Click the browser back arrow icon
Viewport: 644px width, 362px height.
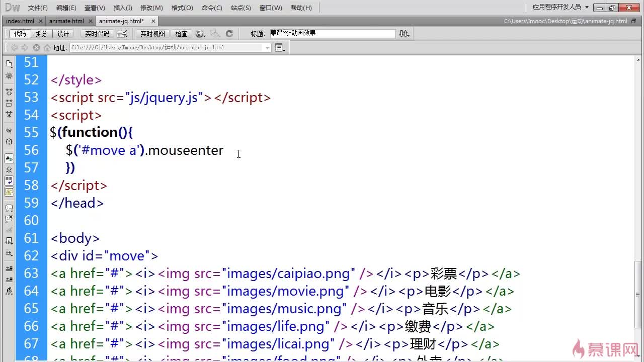pyautogui.click(x=14, y=48)
